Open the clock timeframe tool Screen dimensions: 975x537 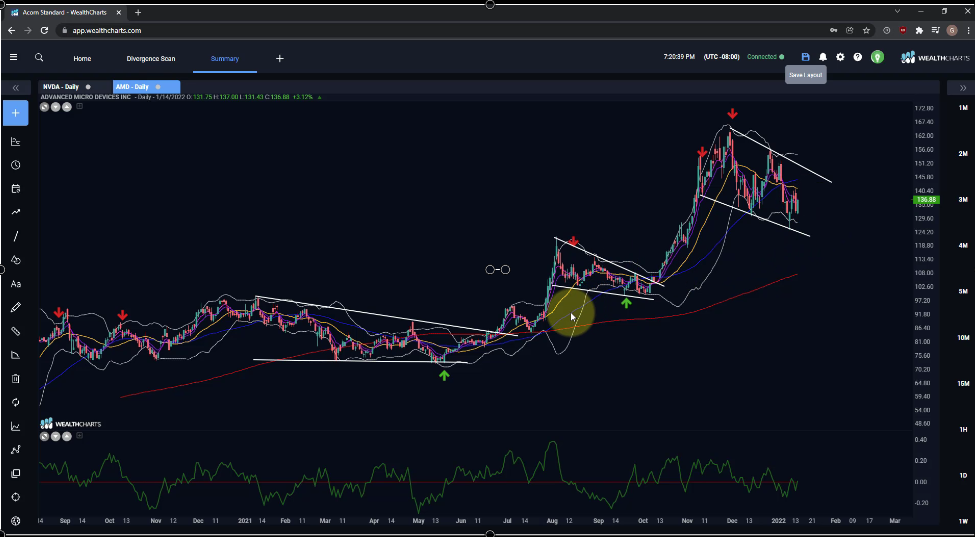point(16,165)
